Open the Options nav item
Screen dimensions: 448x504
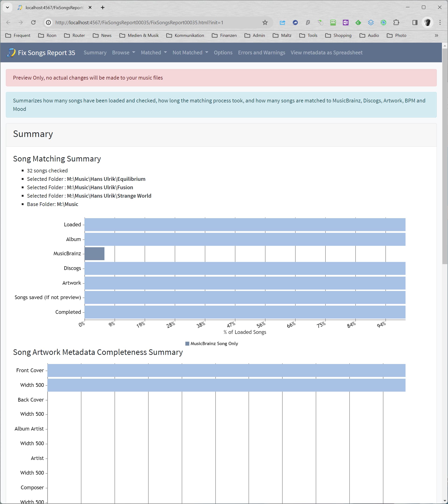pos(223,52)
